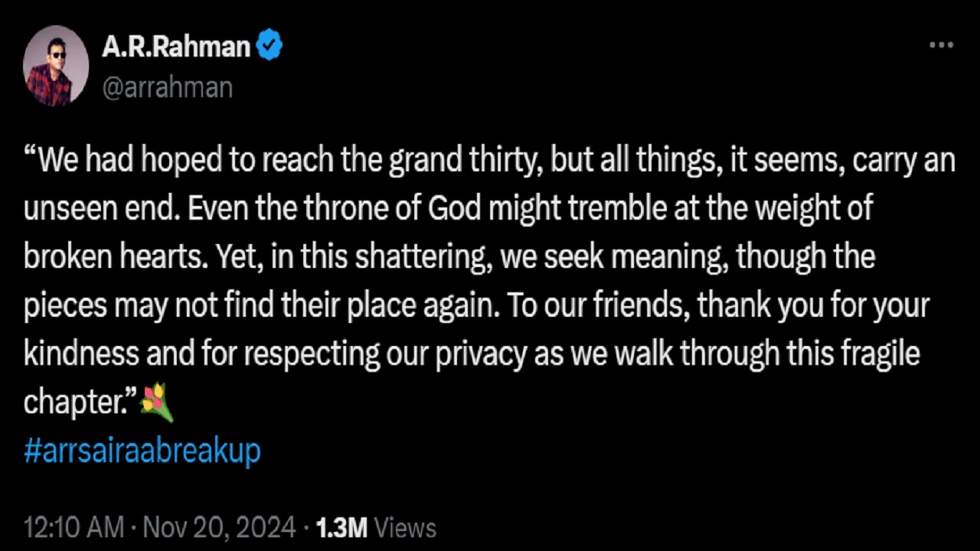Click the 1.3M view count
Screen dimensions: 980x551
341,528
